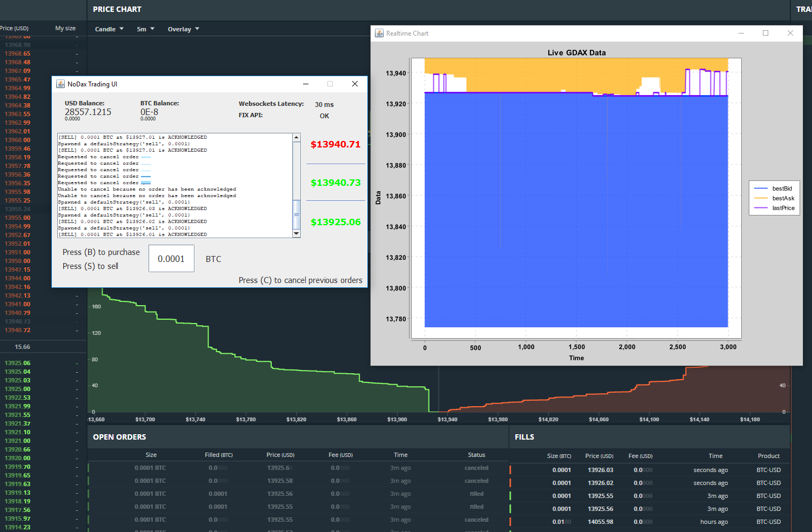812x532 pixels.
Task: Minimize the Realtime Chart window
Action: [741, 33]
